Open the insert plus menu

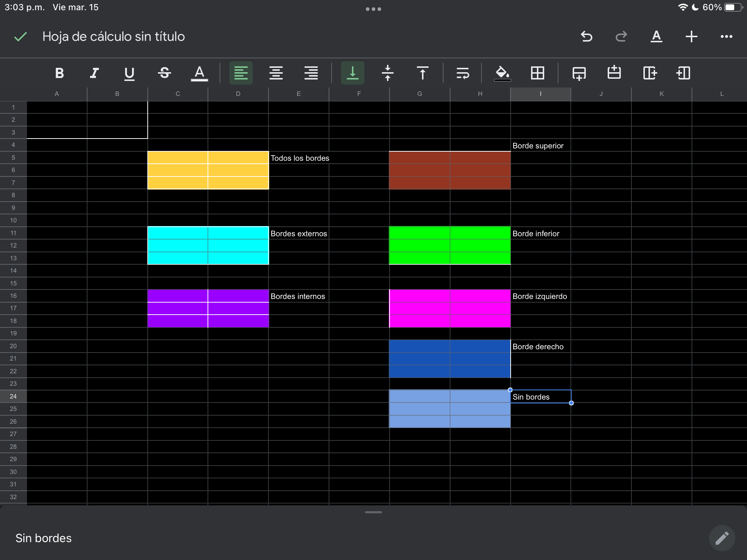point(691,36)
